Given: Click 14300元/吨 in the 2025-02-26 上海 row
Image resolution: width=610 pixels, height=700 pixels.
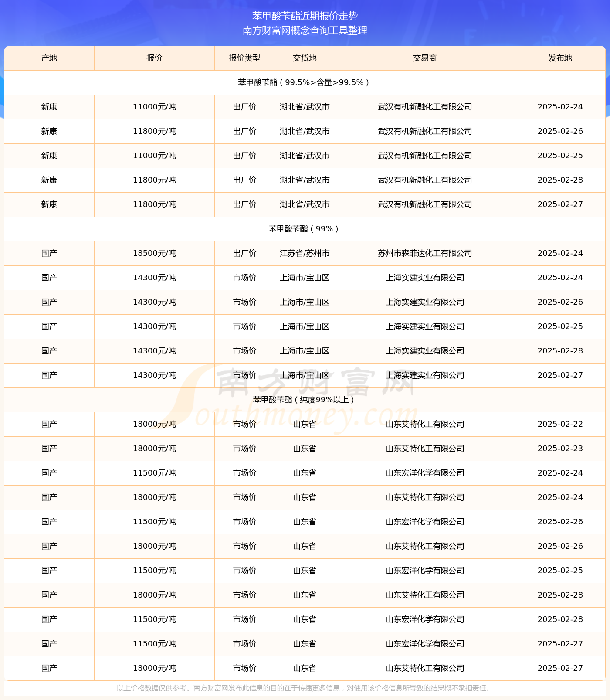Looking at the screenshot, I should (x=154, y=302).
